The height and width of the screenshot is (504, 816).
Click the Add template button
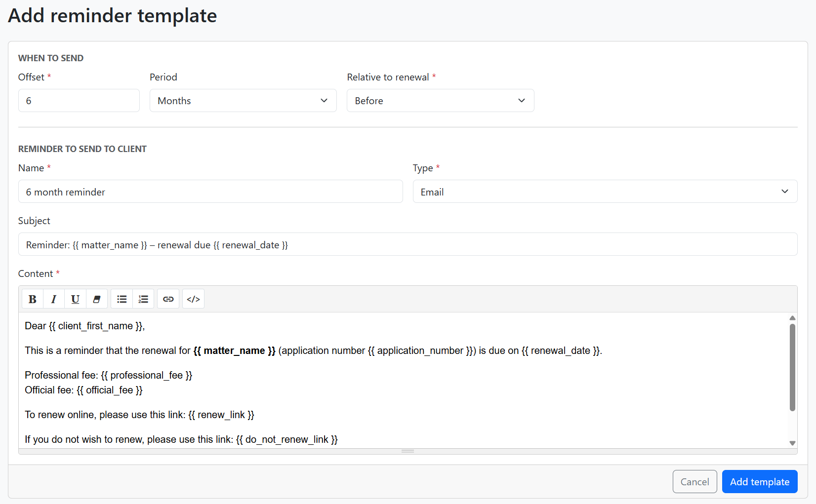pos(760,481)
